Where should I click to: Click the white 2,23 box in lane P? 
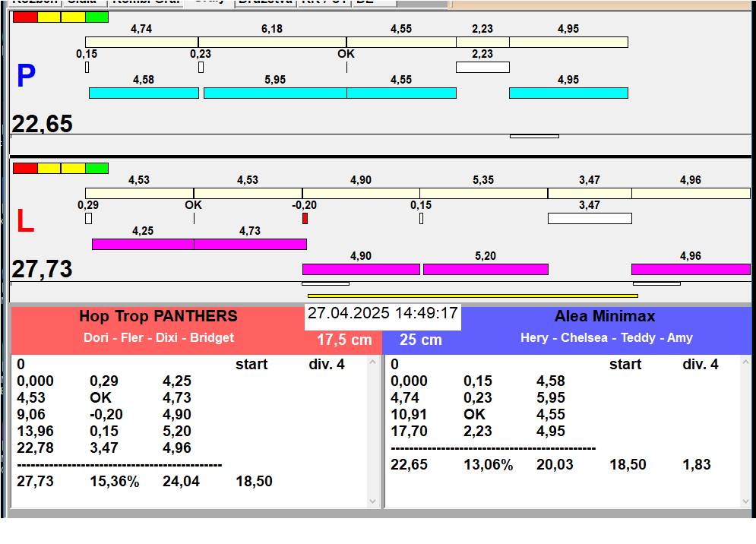[x=482, y=67]
